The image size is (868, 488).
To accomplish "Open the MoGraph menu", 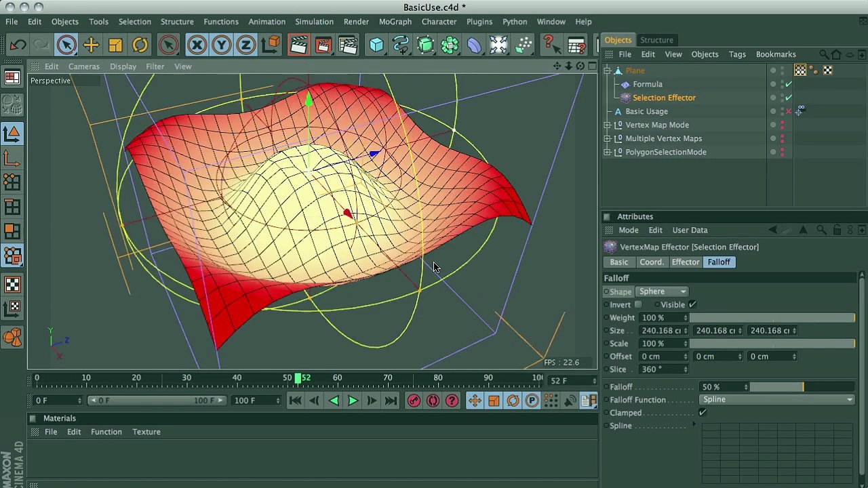I will pos(395,22).
